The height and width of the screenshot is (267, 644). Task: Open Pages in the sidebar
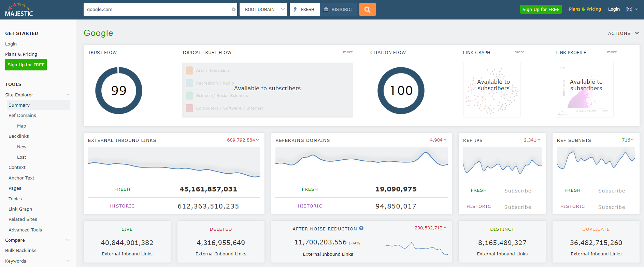point(15,188)
